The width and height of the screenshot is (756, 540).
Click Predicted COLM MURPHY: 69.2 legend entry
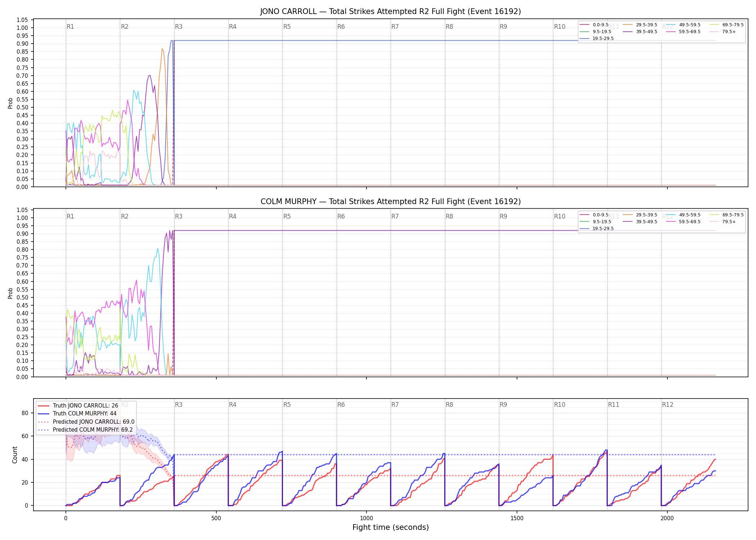tap(85, 430)
